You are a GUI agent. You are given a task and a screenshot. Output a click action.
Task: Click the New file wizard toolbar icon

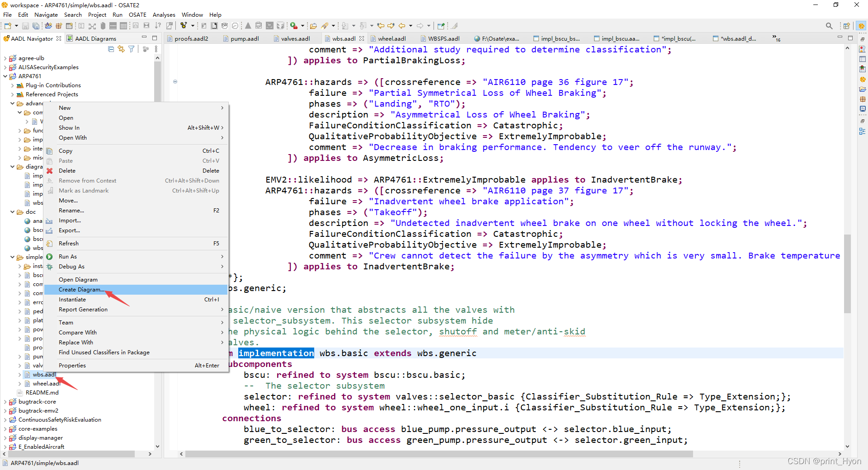click(x=8, y=26)
